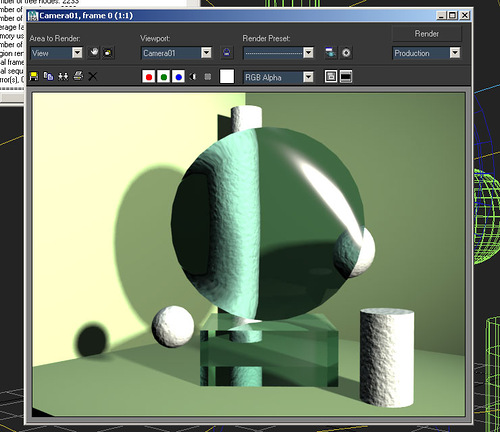Viewport: 500px width, 432px height.
Task: Open the Render Setup dialog icon
Action: tap(330, 53)
